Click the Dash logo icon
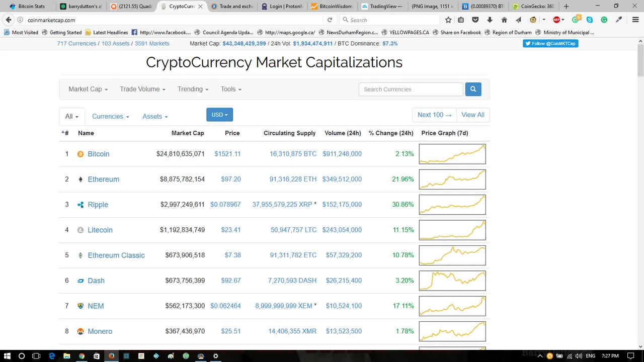Viewport: 644px width, 362px height. click(x=80, y=281)
